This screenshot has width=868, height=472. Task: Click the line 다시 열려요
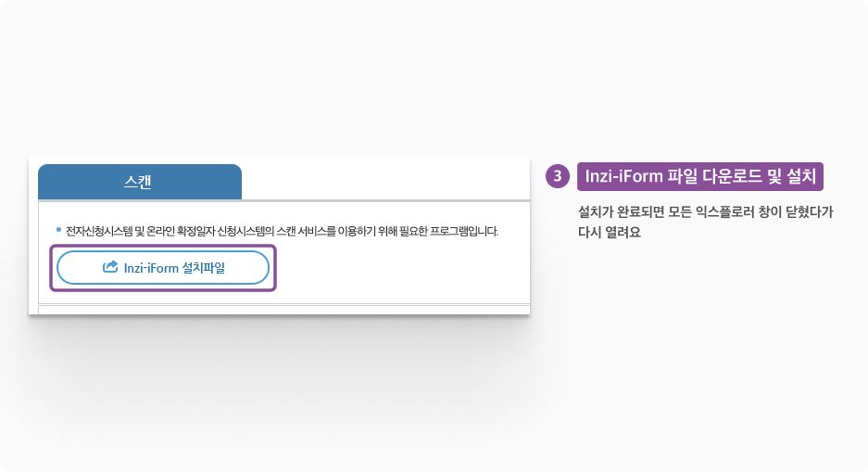click(609, 232)
